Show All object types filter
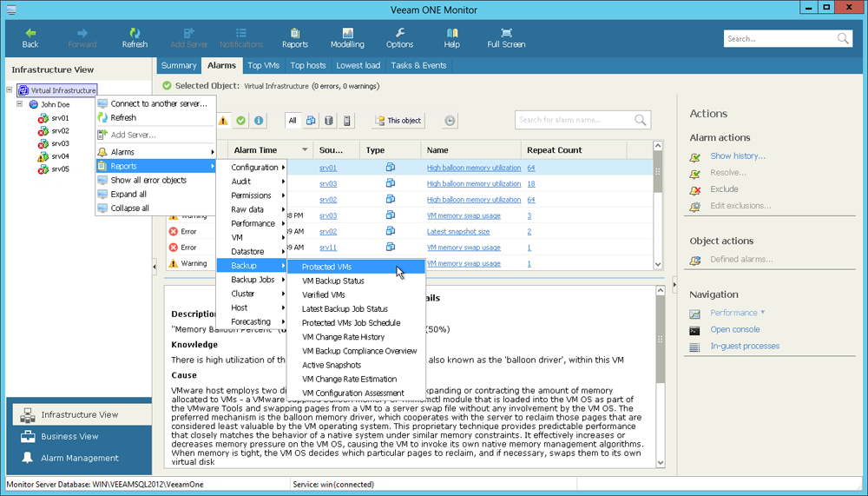The height and width of the screenshot is (496, 868). pos(293,120)
